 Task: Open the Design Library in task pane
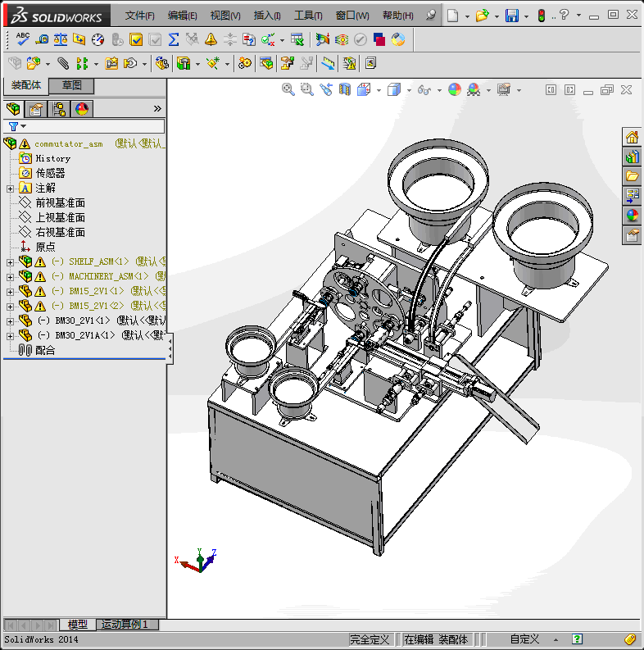[x=632, y=156]
